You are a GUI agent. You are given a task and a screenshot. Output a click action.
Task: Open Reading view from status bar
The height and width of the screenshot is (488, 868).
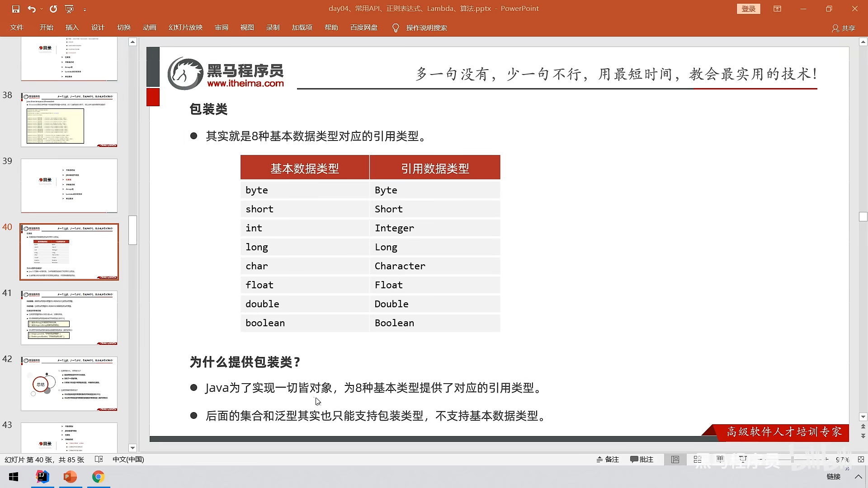click(720, 459)
